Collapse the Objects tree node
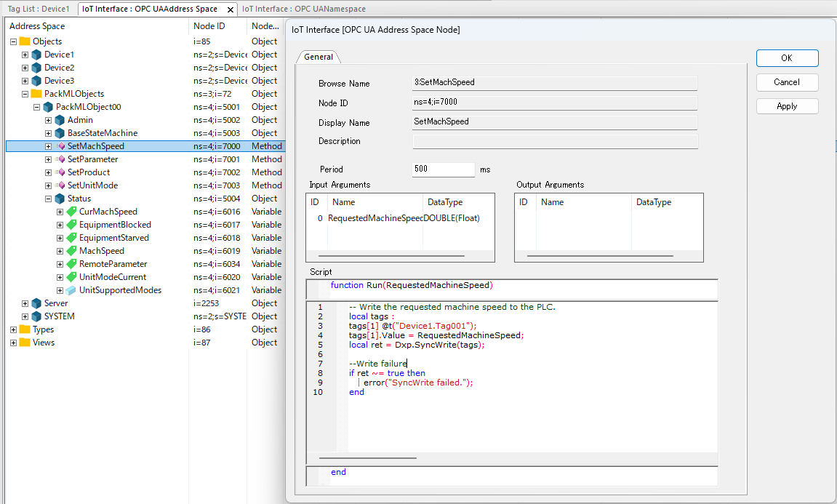The image size is (837, 504). click(13, 41)
